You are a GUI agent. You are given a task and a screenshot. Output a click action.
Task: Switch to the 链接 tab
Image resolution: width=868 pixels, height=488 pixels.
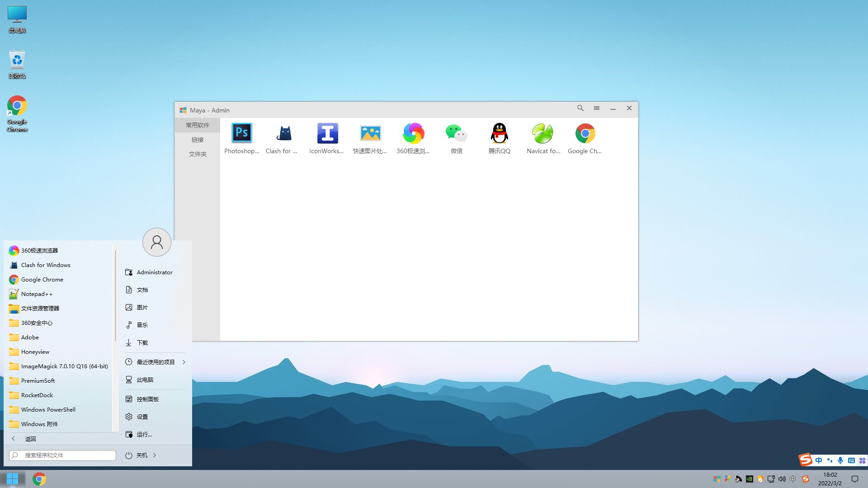click(x=198, y=140)
